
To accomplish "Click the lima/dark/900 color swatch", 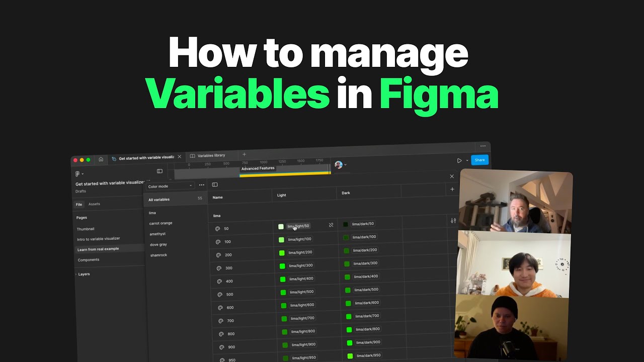I will 350,342.
